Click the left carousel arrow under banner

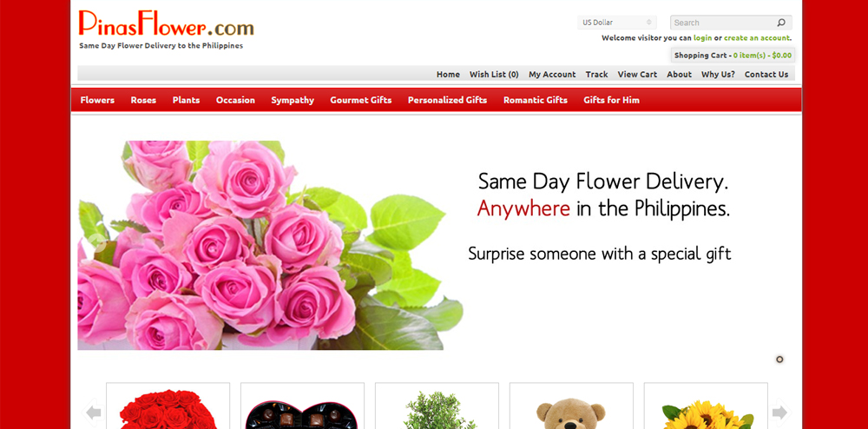(94, 412)
